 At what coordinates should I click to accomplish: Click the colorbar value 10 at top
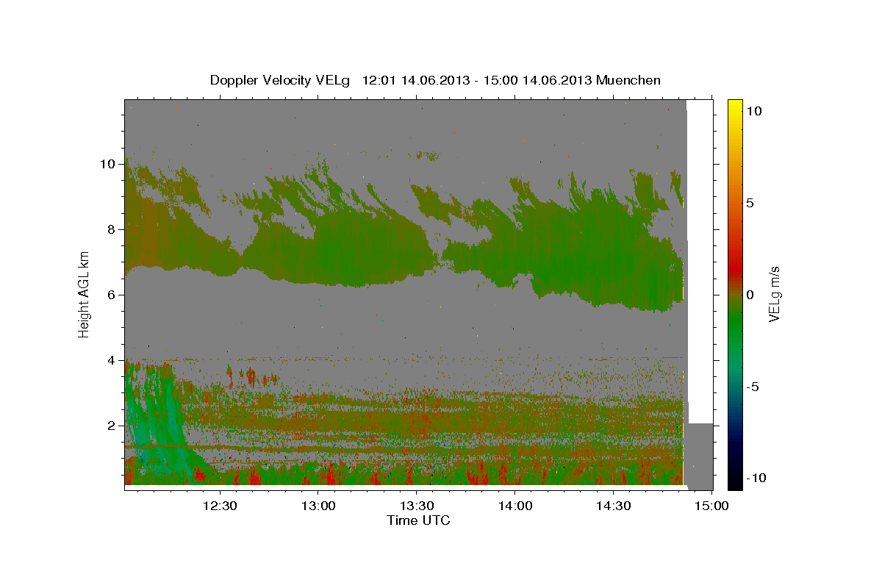[x=753, y=111]
